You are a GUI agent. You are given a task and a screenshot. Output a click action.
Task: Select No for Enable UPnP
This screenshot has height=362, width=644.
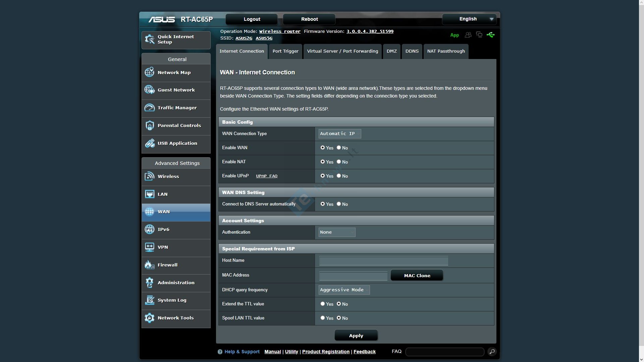pos(339,176)
